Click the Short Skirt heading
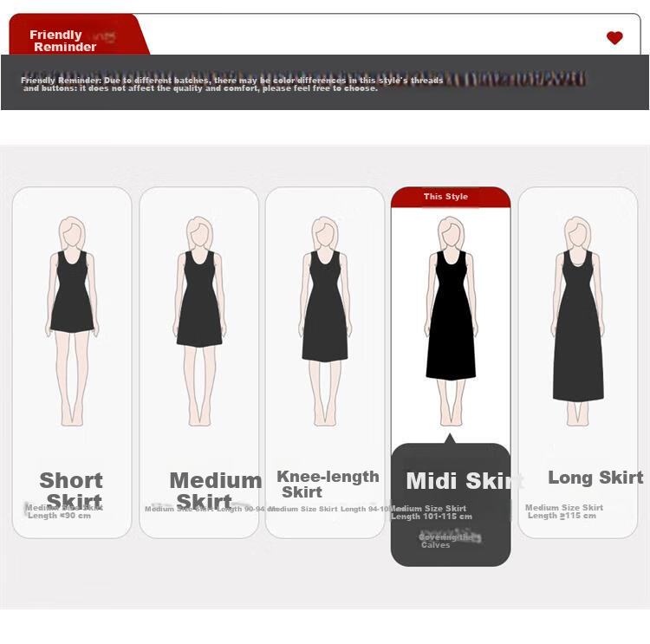Screen dimensions: 650x644 click(71, 491)
